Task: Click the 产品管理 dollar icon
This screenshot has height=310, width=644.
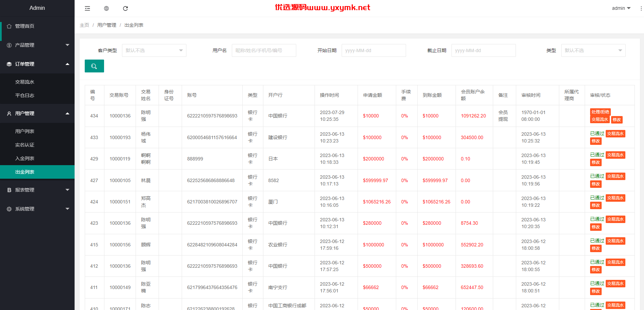Action: click(x=9, y=45)
